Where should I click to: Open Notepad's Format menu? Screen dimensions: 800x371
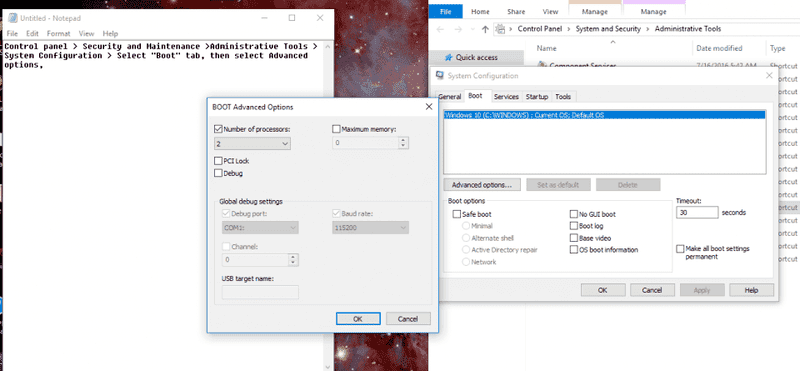tap(59, 33)
